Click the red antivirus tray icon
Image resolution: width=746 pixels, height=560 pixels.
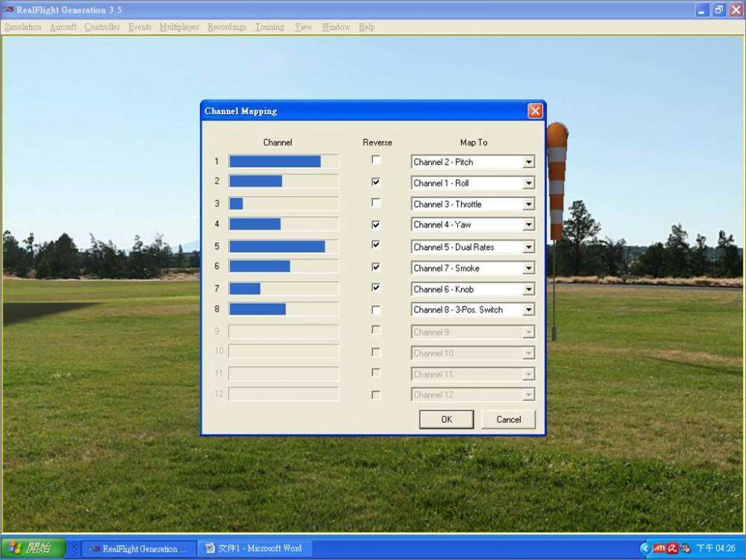point(672,549)
